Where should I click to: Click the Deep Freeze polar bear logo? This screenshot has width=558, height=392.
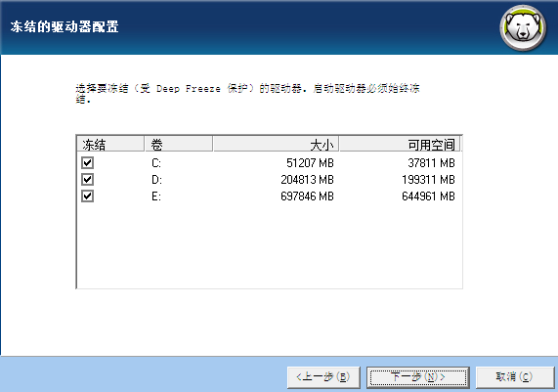tap(523, 28)
